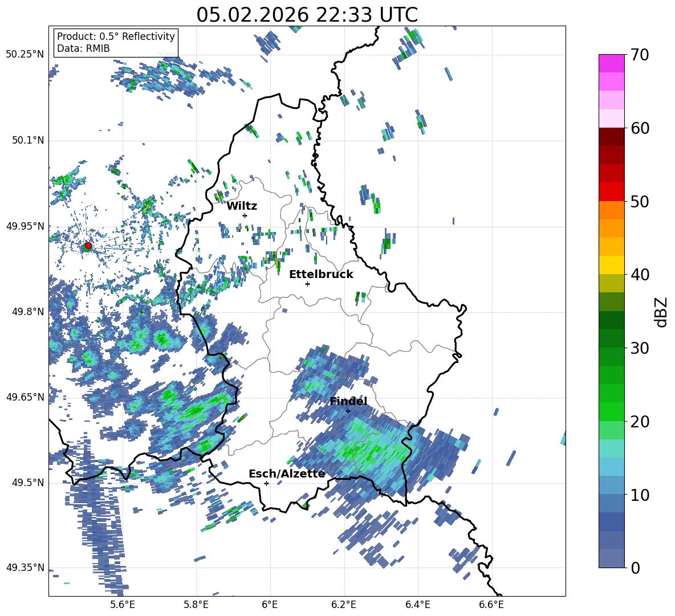
Task: Click the Esch/Alzette location cross marker
Action: click(266, 483)
